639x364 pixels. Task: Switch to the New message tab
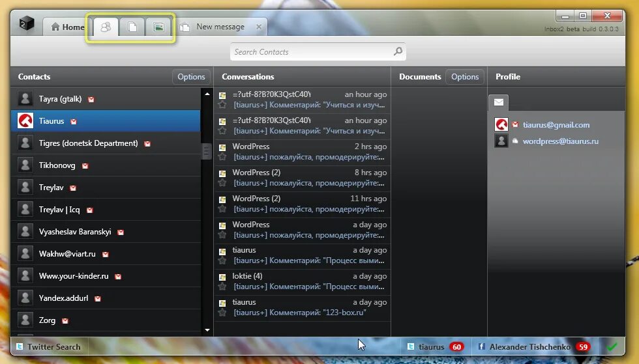pos(220,27)
